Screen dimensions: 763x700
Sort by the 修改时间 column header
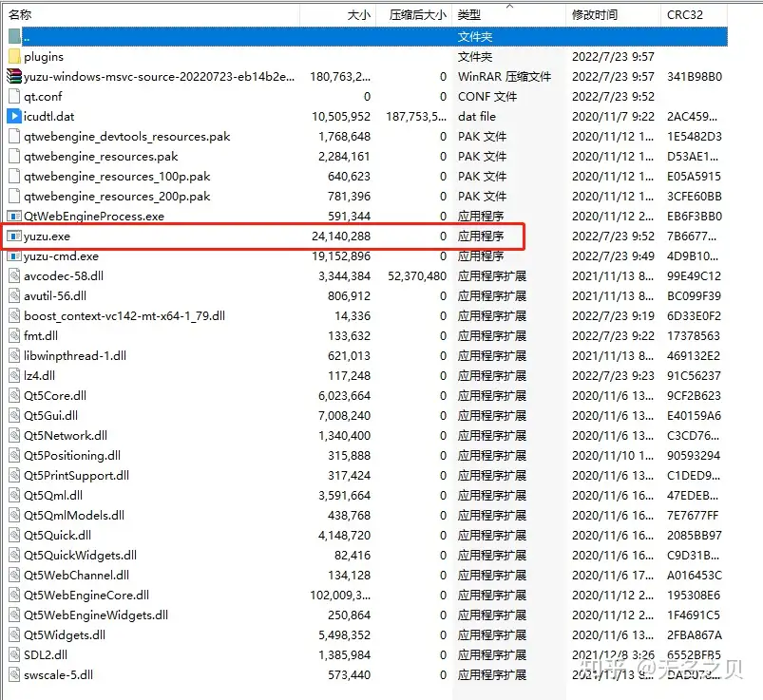(x=614, y=14)
